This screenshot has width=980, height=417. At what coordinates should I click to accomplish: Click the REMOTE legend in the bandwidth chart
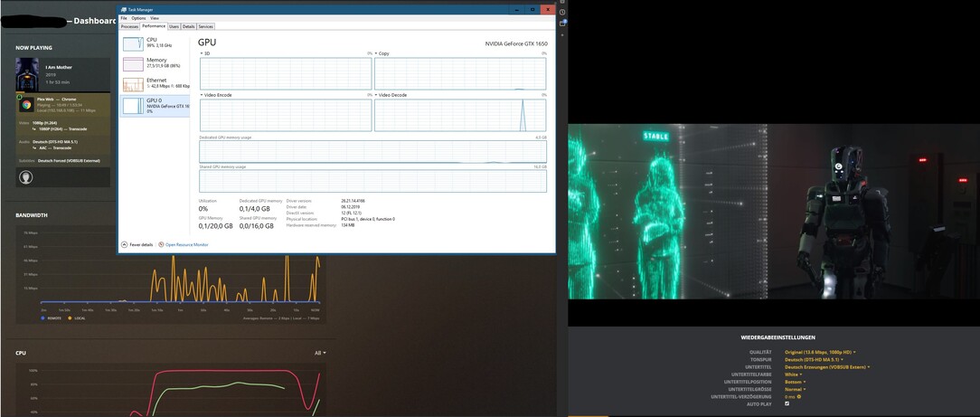click(52, 318)
